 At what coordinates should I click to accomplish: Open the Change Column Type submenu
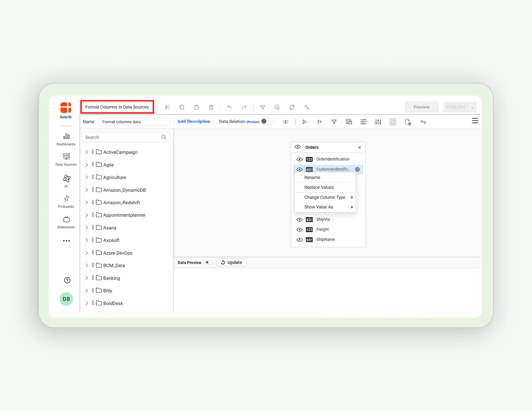pyautogui.click(x=325, y=198)
